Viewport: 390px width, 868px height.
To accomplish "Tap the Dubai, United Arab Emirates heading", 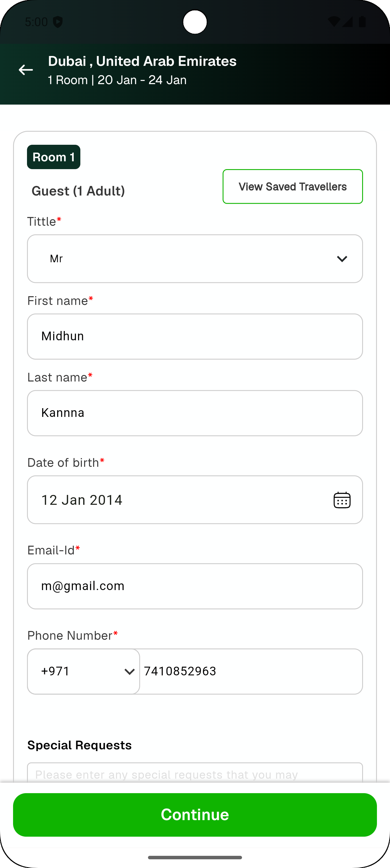I will point(142,61).
